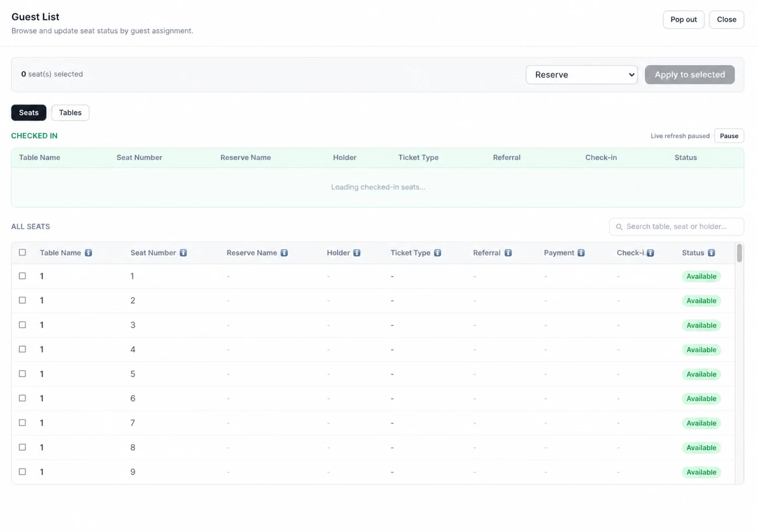Check the box for seat 4

click(22, 349)
